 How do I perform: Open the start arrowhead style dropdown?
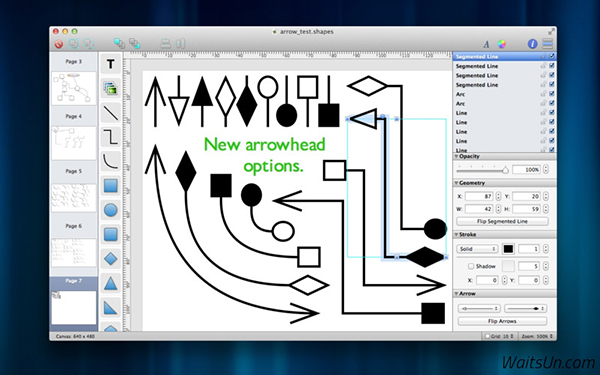pyautogui.click(x=479, y=308)
